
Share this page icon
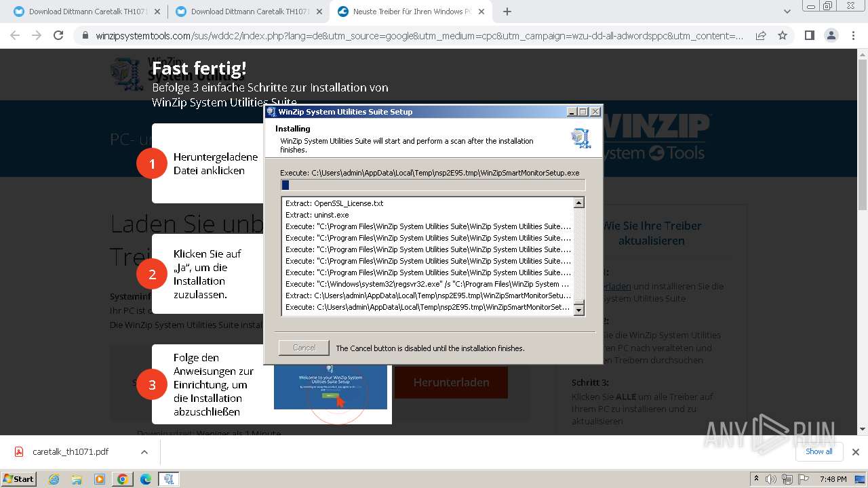click(761, 36)
